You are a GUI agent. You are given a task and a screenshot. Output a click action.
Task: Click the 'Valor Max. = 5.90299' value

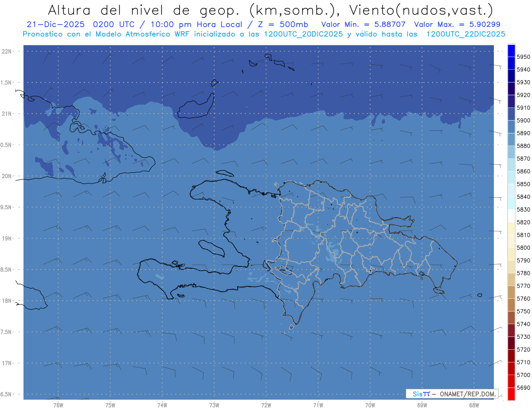tap(457, 24)
